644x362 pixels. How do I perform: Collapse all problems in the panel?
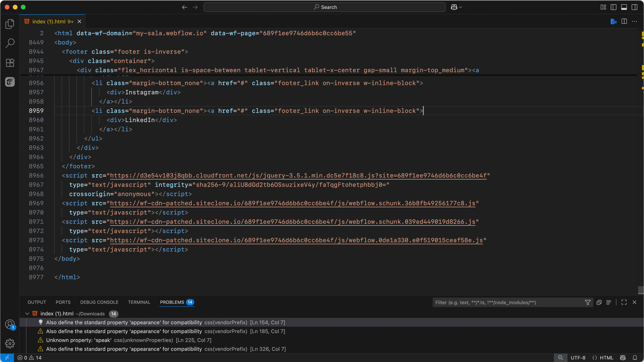click(599, 302)
